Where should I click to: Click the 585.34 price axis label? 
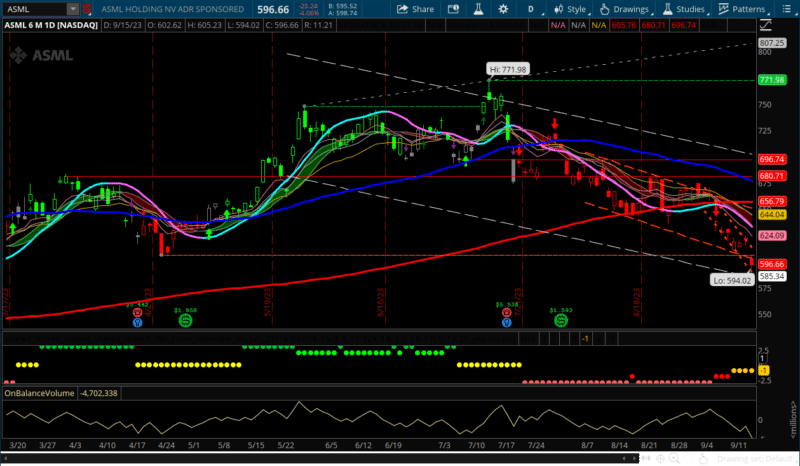772,276
